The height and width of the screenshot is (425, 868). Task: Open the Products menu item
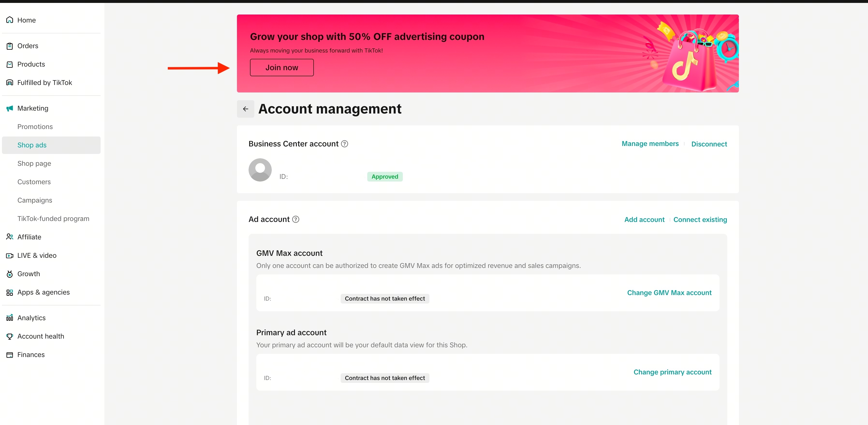tap(51, 64)
